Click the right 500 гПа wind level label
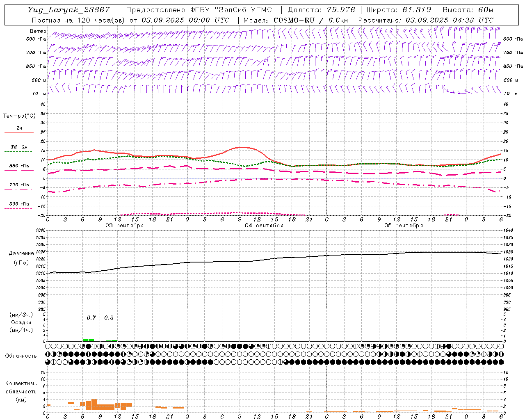Screen dimensions: 525x420 [x=513, y=39]
